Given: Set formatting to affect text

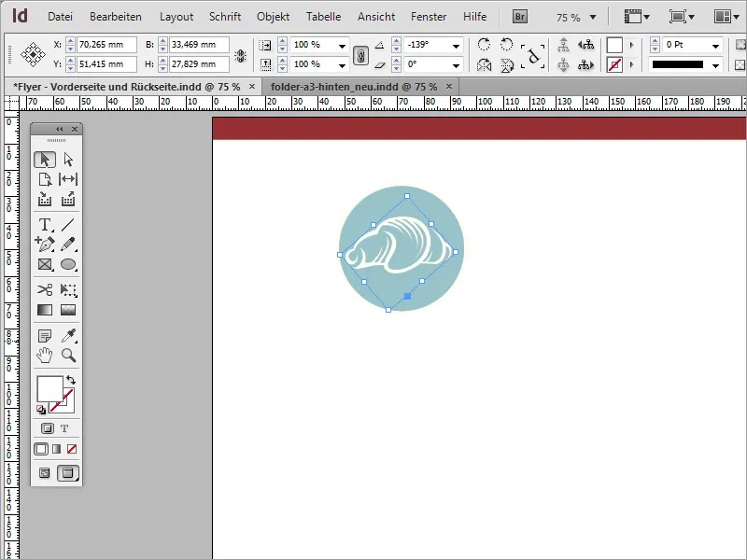Looking at the screenshot, I should (x=64, y=428).
